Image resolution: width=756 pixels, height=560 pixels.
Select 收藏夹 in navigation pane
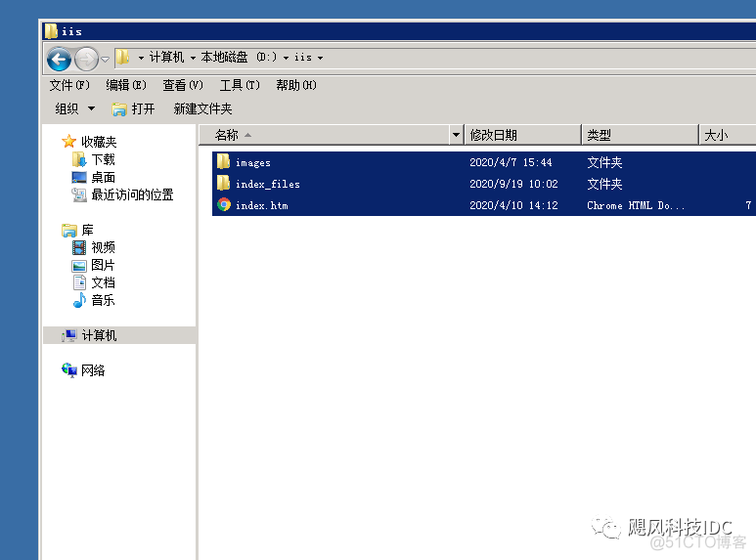(x=99, y=142)
